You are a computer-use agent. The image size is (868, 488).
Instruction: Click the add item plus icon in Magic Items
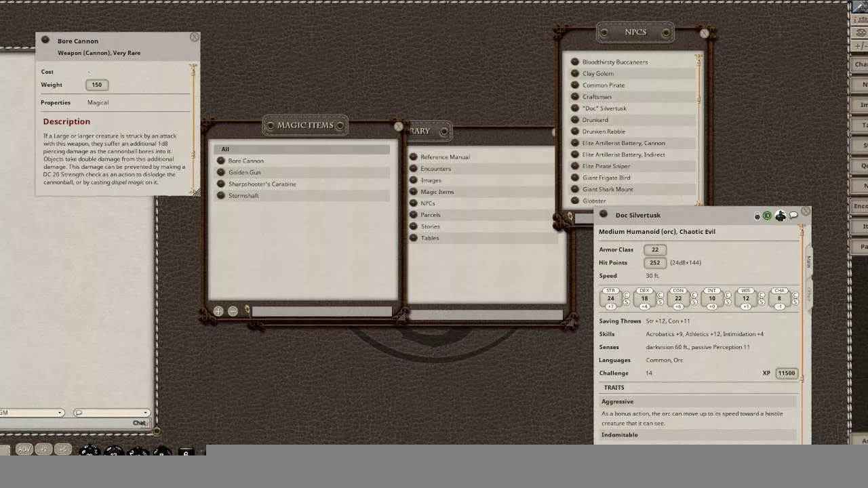(x=218, y=311)
